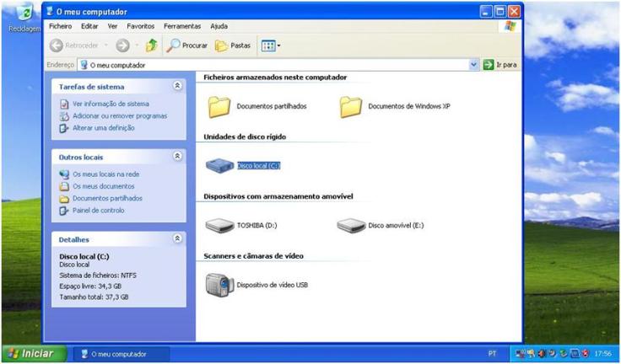Screen dimensions: 621x364
Task: Open the Ferramentas menu
Action: click(182, 26)
